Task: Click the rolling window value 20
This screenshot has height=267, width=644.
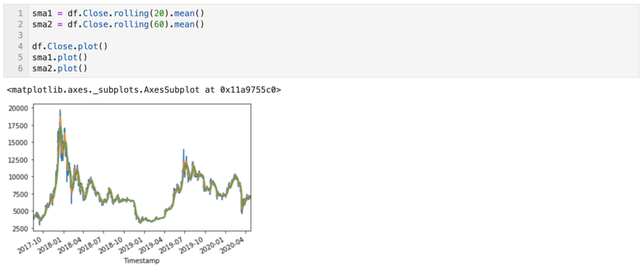Action: pyautogui.click(x=159, y=13)
